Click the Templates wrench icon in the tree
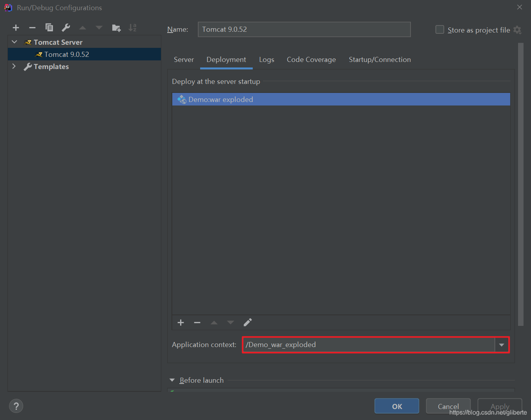531x420 pixels. coord(28,67)
